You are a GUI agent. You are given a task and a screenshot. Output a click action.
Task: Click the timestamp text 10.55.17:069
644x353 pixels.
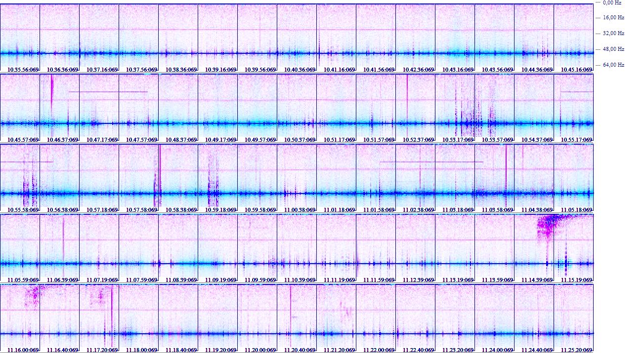pyautogui.click(x=577, y=140)
